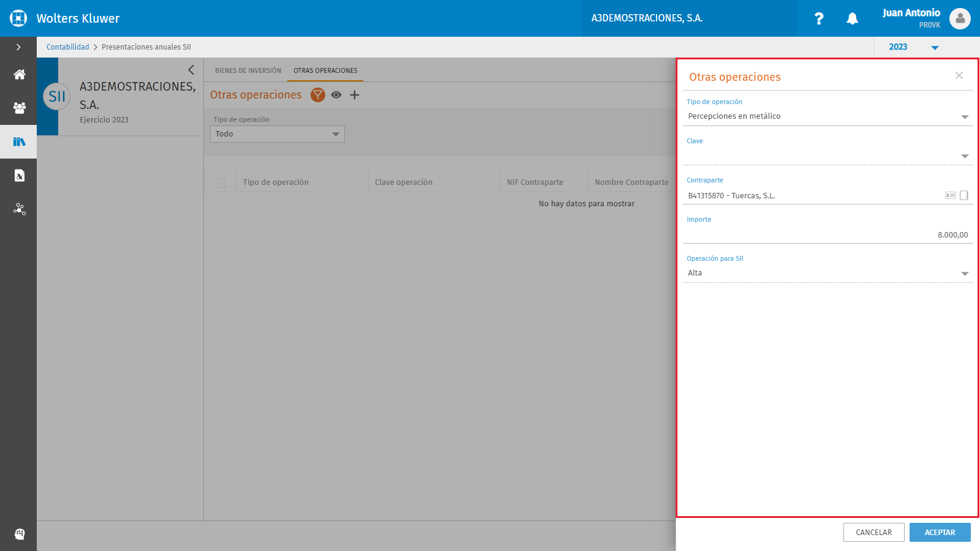Switch to the Bienes de inversión tab
Image resolution: width=980 pixels, height=551 pixels.
point(248,70)
